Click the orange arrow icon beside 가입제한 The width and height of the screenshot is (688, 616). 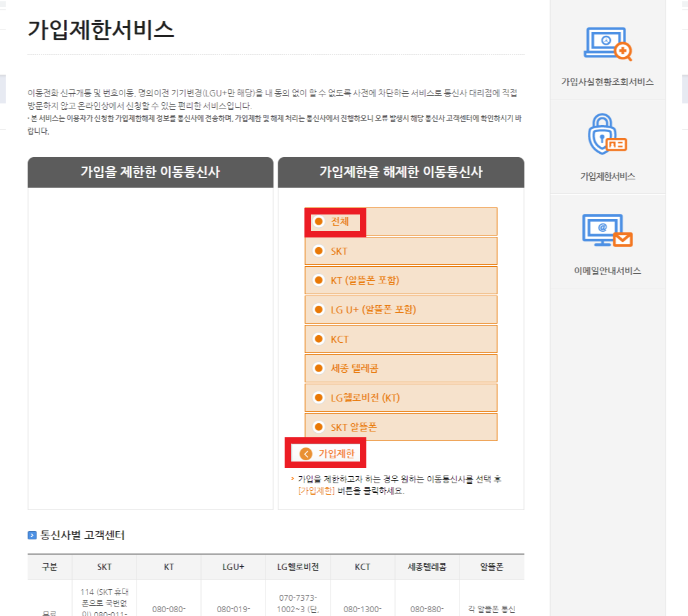306,454
